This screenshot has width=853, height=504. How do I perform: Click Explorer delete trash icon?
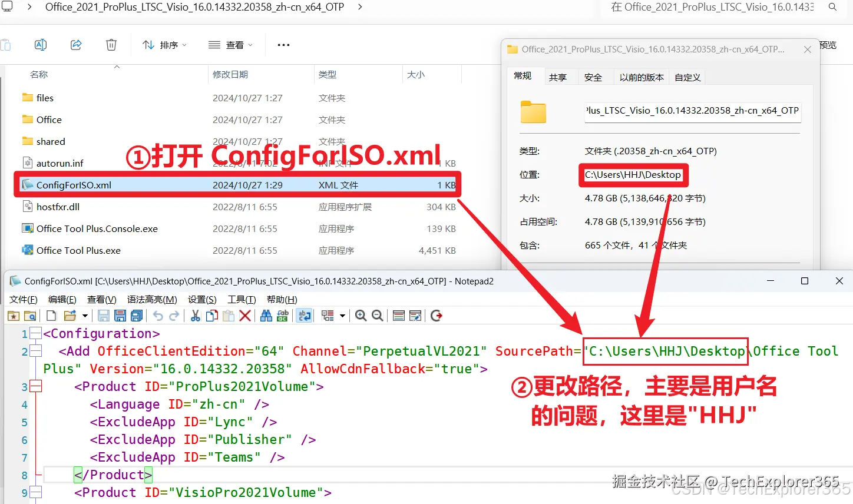(x=111, y=45)
